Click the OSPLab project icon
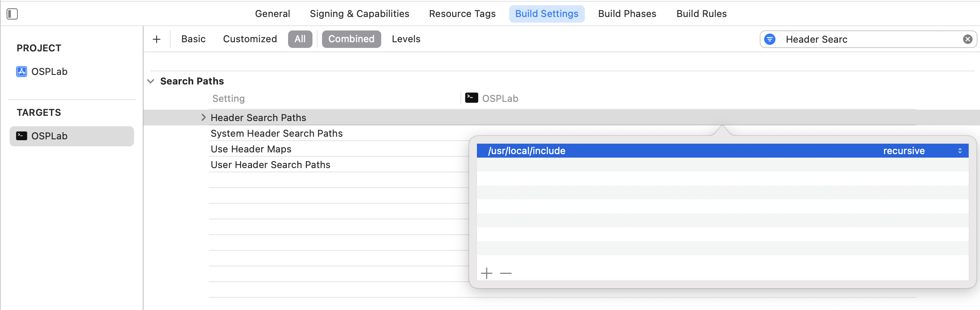 coord(22,71)
